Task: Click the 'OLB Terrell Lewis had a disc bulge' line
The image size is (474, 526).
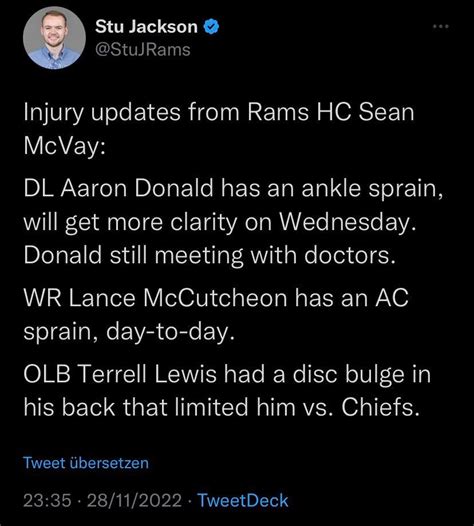Action: click(x=227, y=374)
